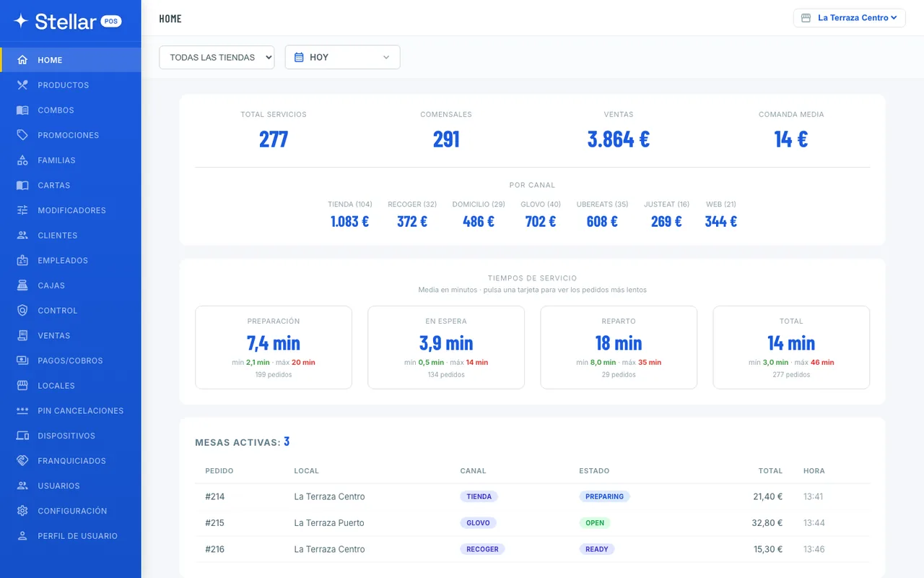The height and width of the screenshot is (578, 924).
Task: Click the Productos utensils icon
Action: (x=22, y=85)
